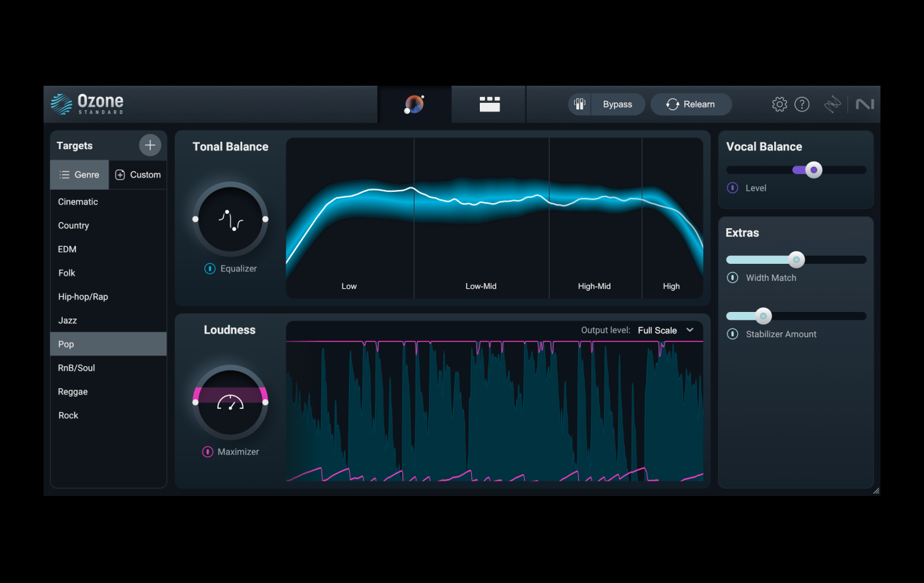Switch to Detailed View using the modules icon
924x583 pixels.
488,104
